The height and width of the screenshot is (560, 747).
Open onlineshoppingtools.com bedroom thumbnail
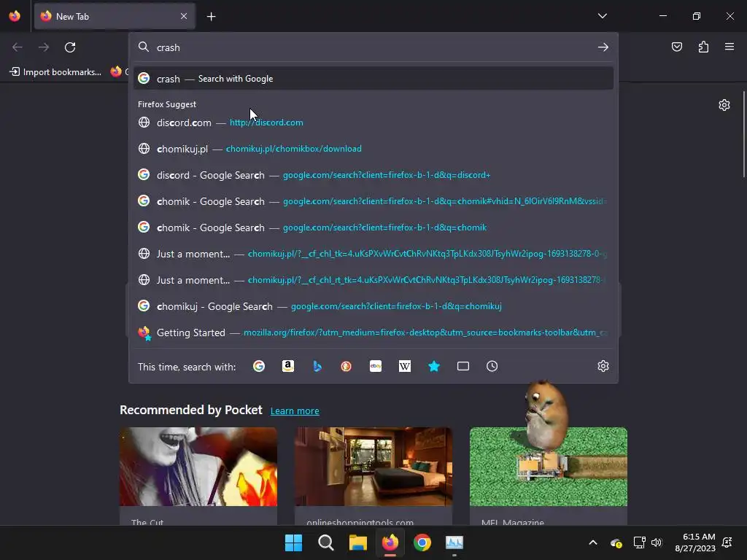pos(373,467)
